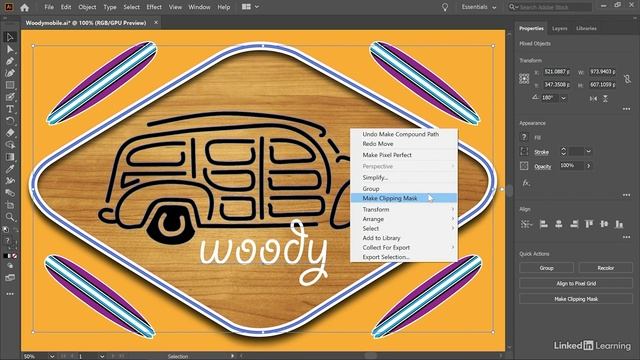This screenshot has height=360, width=640.
Task: Select the Rotate tool
Action: pyautogui.click(x=10, y=121)
